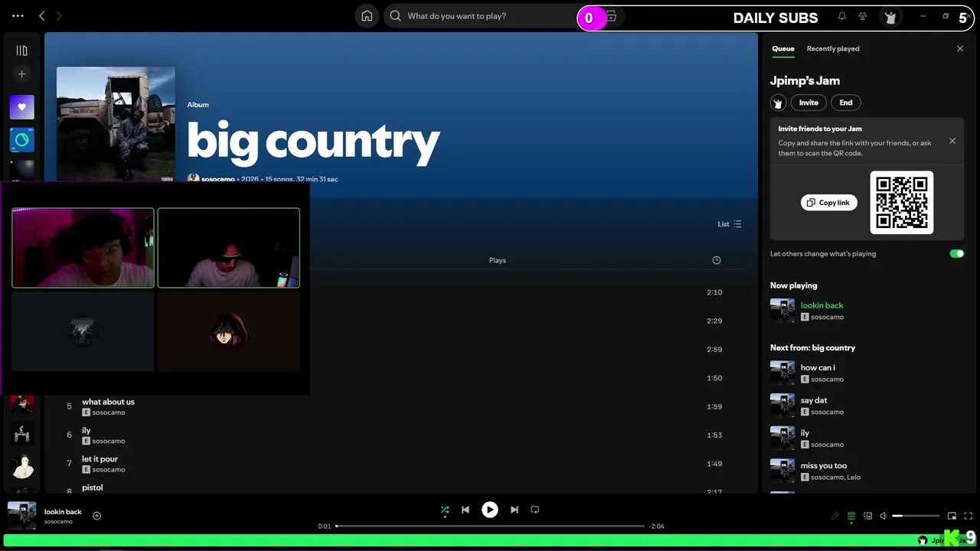Skip to the next track
The width and height of the screenshot is (980, 551).
click(514, 510)
